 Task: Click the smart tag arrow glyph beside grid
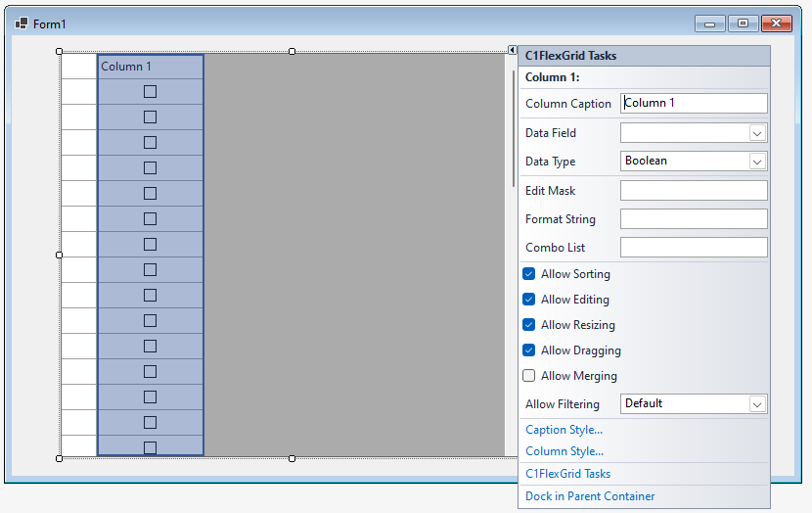coord(513,50)
